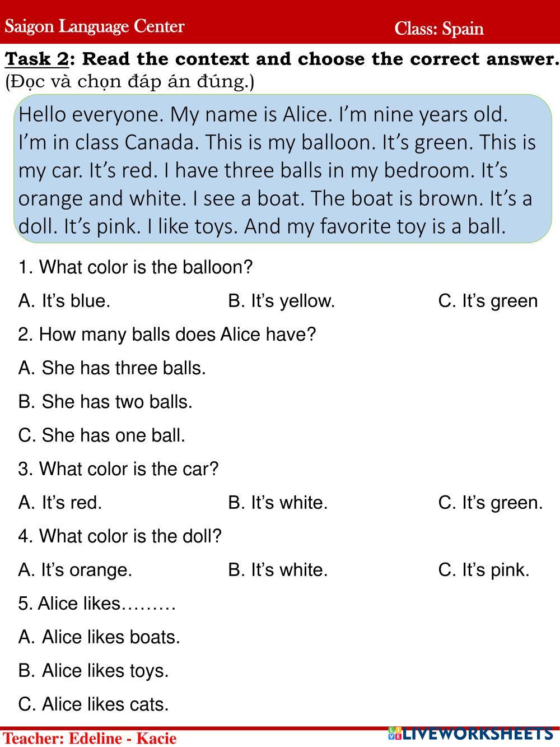Pick the "Alice likes cats." option
Screen dimensions: 560x747
(94, 704)
